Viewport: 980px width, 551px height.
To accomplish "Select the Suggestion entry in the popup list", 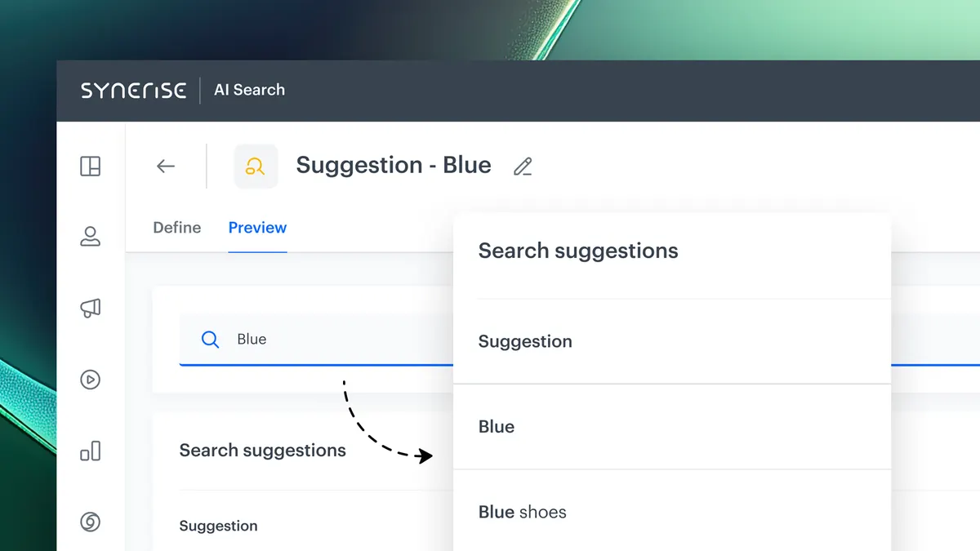I will [525, 341].
